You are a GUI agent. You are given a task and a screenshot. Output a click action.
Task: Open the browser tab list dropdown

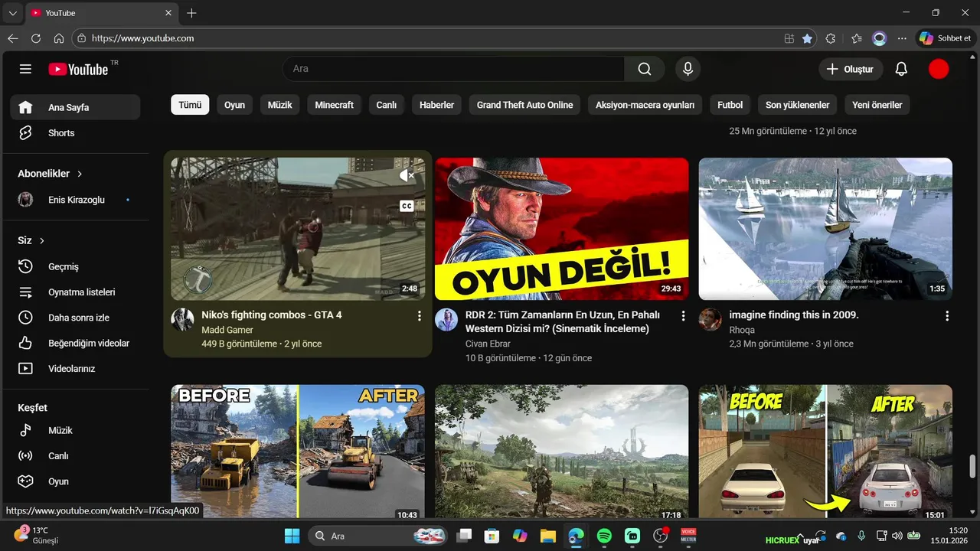click(13, 13)
